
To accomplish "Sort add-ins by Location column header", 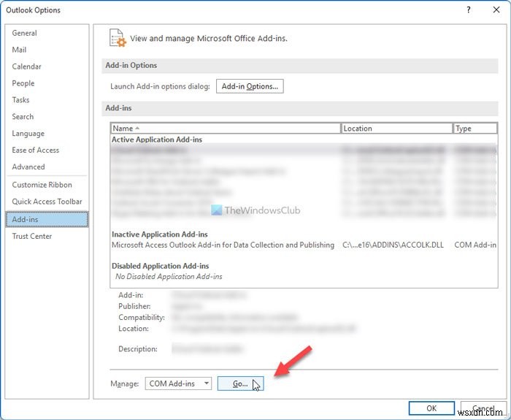I will click(x=397, y=129).
